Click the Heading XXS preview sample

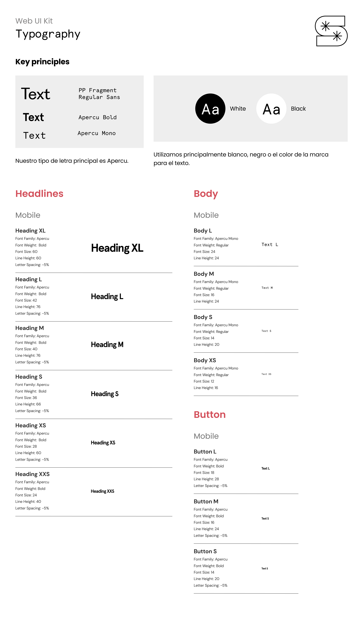[102, 491]
